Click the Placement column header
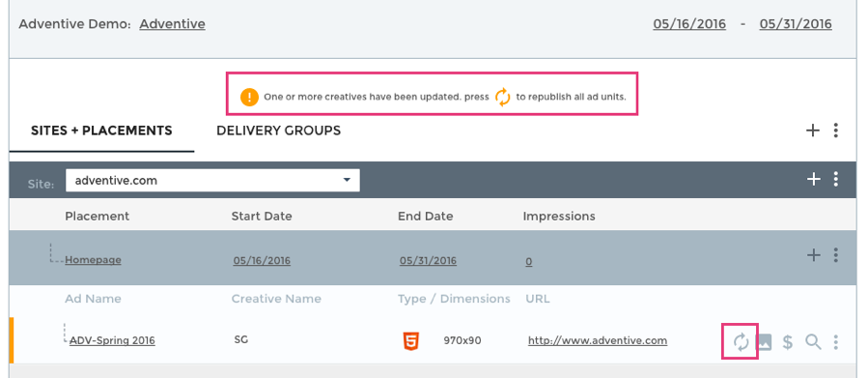The image size is (868, 378). 97,217
